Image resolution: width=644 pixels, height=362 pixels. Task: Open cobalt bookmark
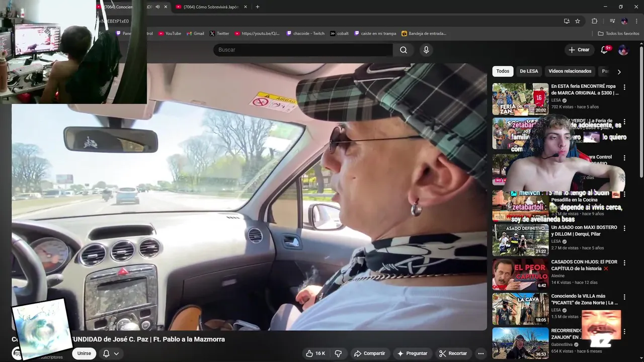coord(339,34)
